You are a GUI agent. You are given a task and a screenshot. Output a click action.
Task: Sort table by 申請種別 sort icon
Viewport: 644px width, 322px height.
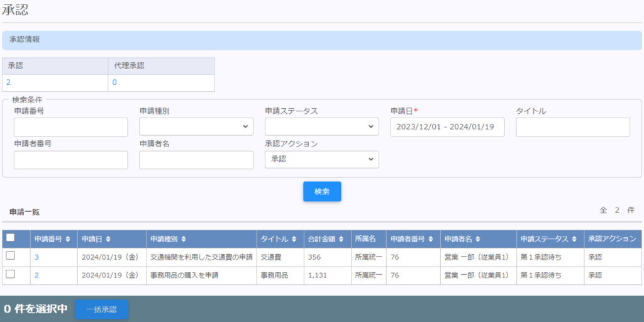pos(183,239)
